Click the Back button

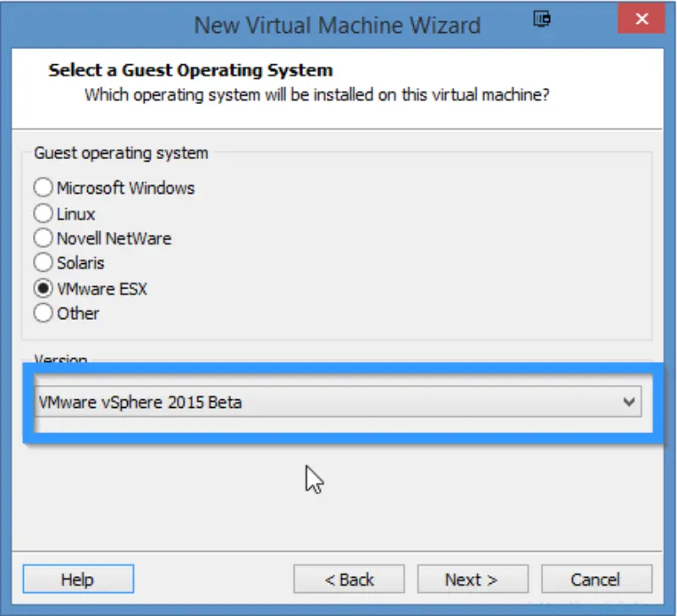[350, 579]
